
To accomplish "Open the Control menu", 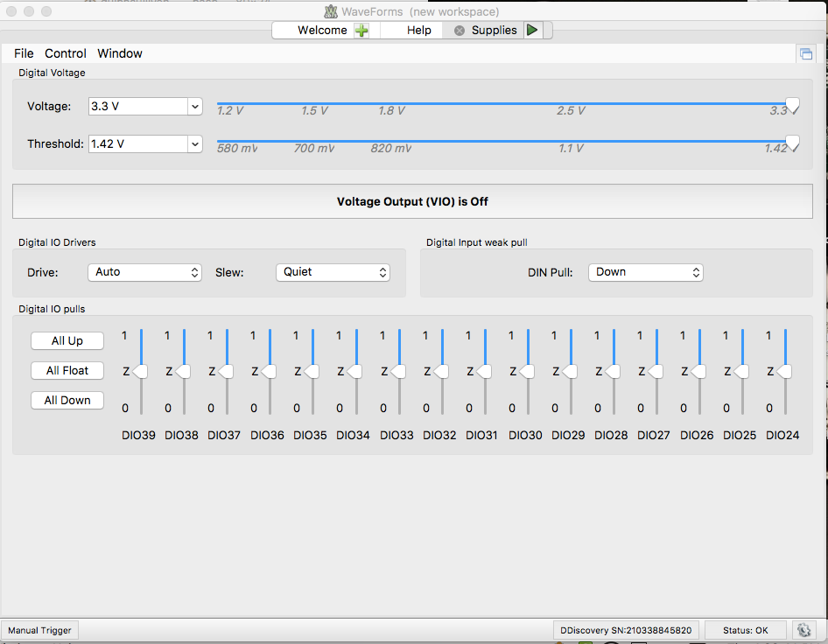I will (66, 53).
